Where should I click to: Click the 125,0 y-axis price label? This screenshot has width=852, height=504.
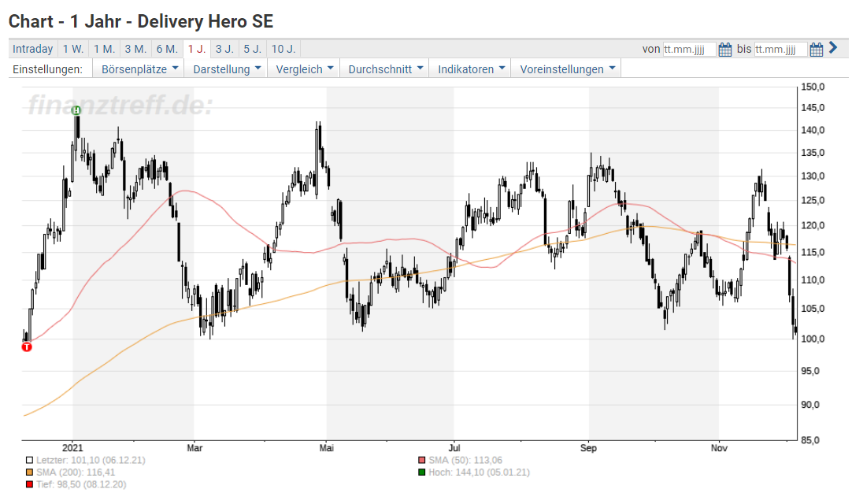click(813, 200)
